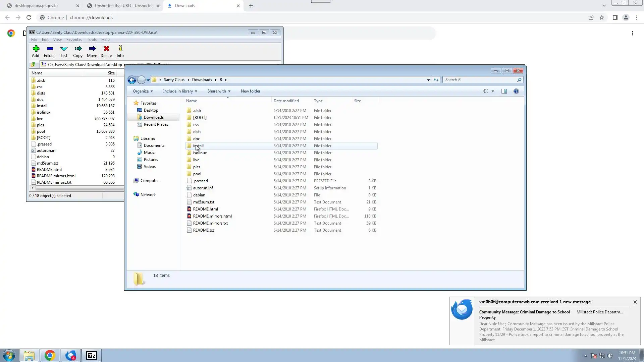
Task: Open the Organize dropdown menu
Action: tap(143, 91)
